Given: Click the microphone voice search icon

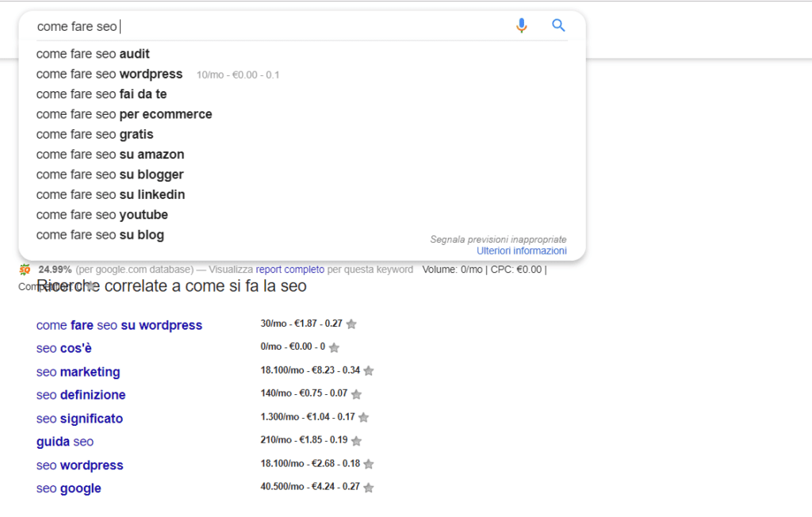Looking at the screenshot, I should coord(521,25).
